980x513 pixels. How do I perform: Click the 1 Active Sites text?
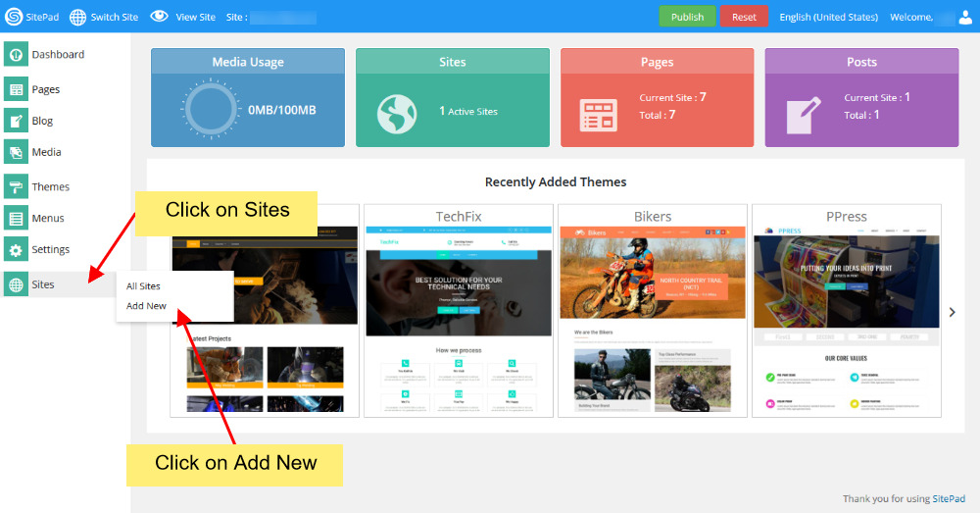[468, 112]
